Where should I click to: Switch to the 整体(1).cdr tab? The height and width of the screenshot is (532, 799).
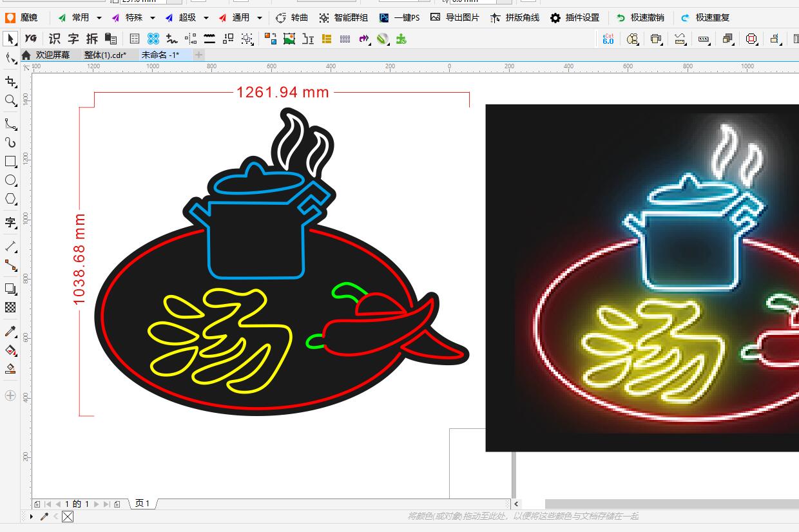pyautogui.click(x=105, y=55)
